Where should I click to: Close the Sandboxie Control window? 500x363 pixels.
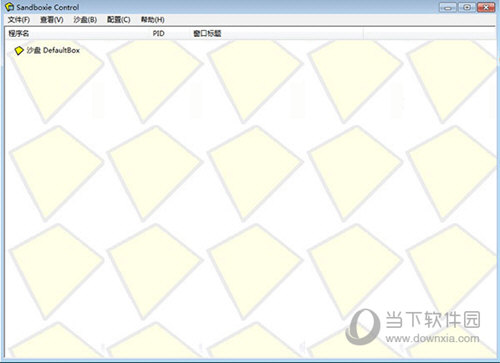coord(486,7)
